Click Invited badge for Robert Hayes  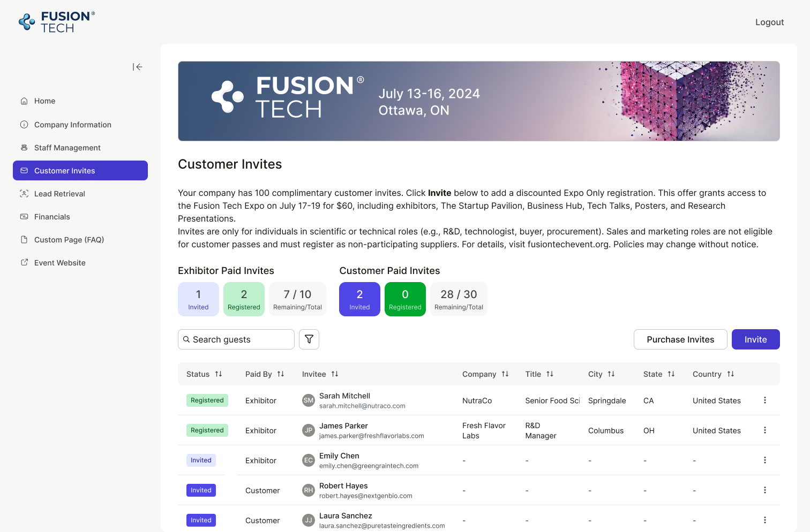click(x=201, y=490)
